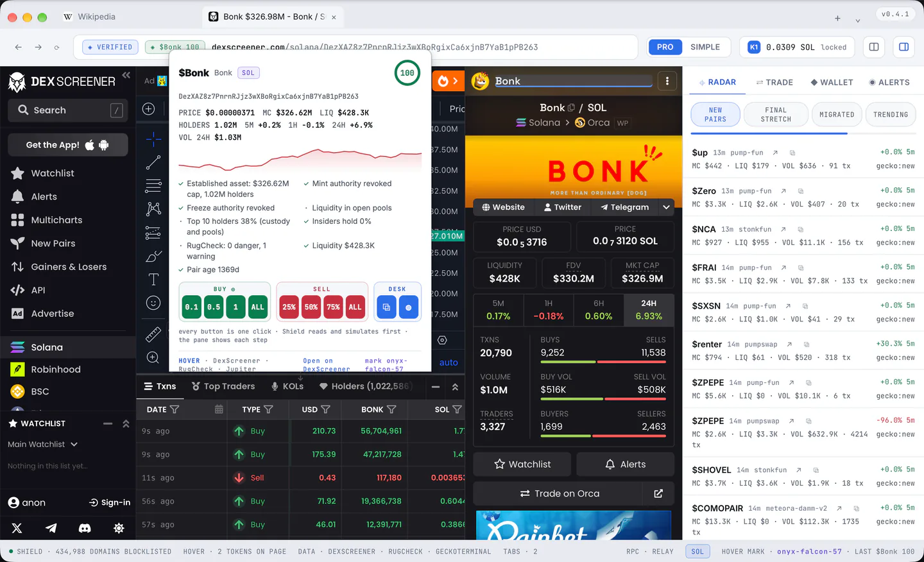Image resolution: width=924 pixels, height=562 pixels.
Task: Open theme settings gear in sidebar
Action: (x=119, y=528)
